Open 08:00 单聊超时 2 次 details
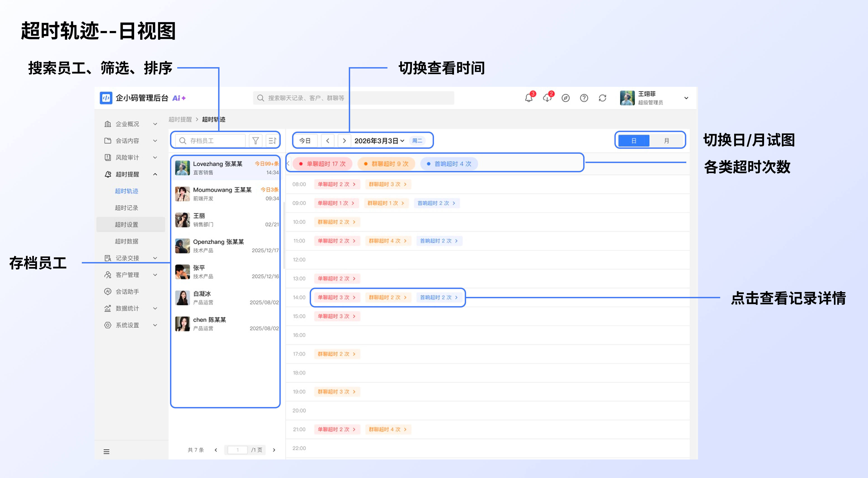Viewport: 868px width, 478px height. tap(337, 184)
